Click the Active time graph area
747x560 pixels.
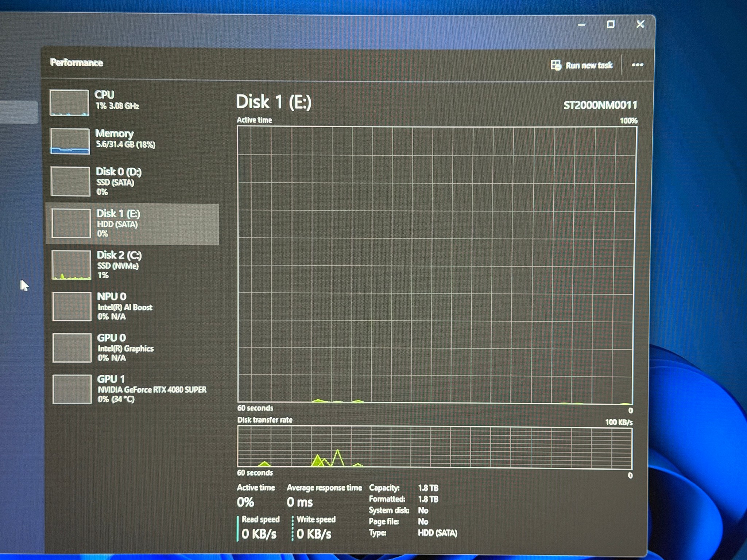click(x=437, y=265)
